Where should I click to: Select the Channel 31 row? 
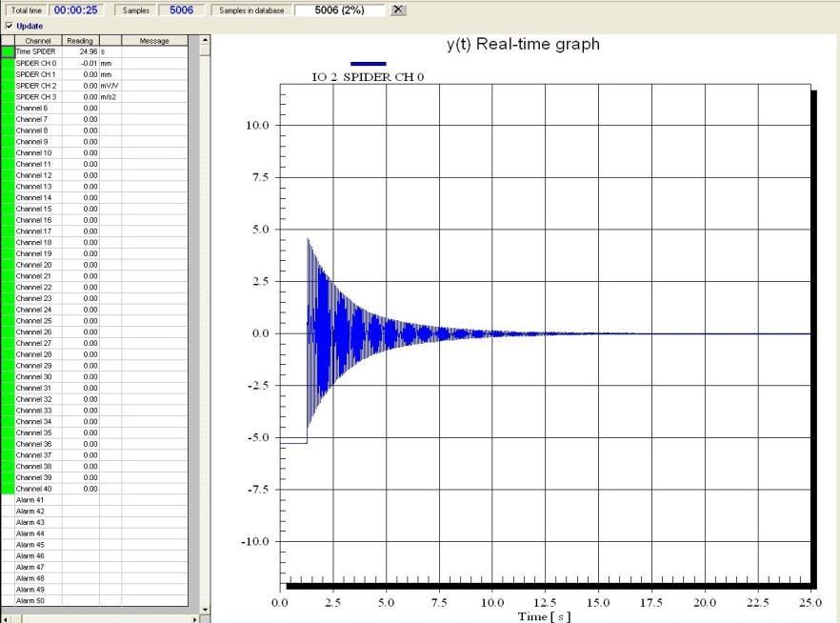click(x=94, y=388)
